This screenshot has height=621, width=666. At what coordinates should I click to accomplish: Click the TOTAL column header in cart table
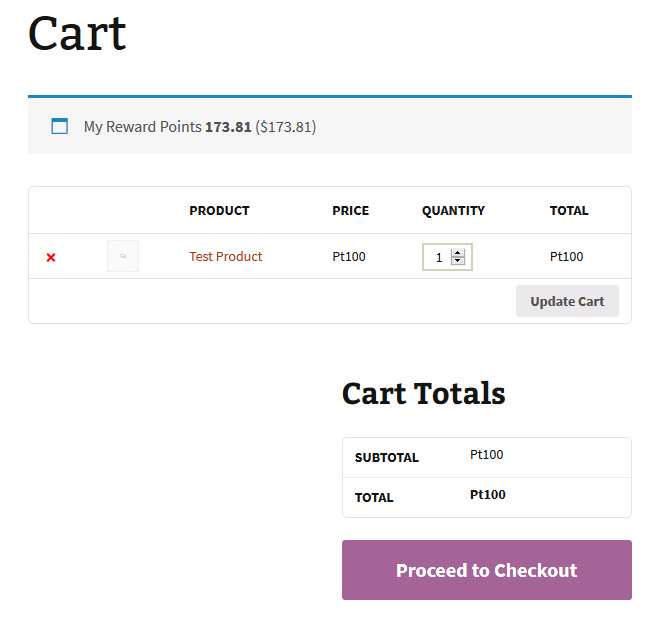pos(569,210)
